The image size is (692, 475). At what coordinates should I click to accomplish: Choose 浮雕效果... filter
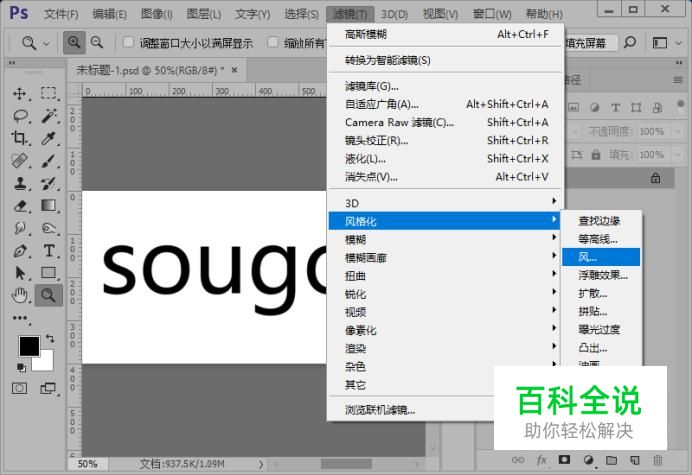click(601, 275)
